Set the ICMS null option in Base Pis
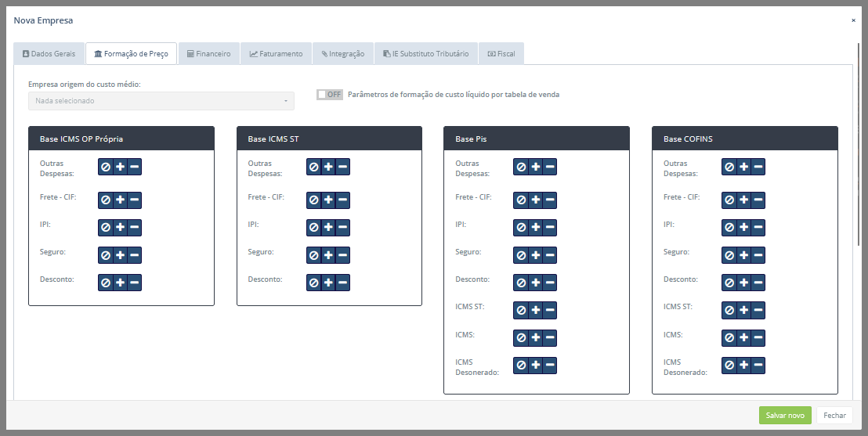868x436 pixels. pyautogui.click(x=521, y=337)
